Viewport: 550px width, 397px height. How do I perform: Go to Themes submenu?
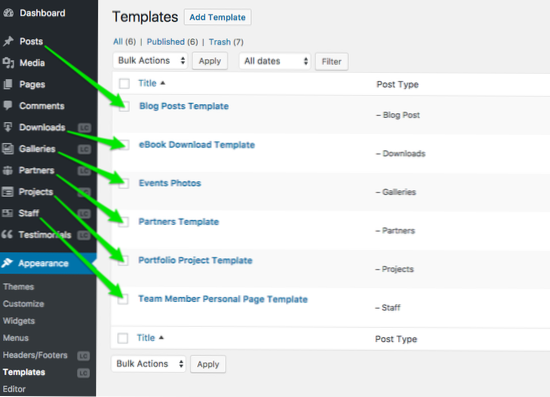click(x=19, y=287)
